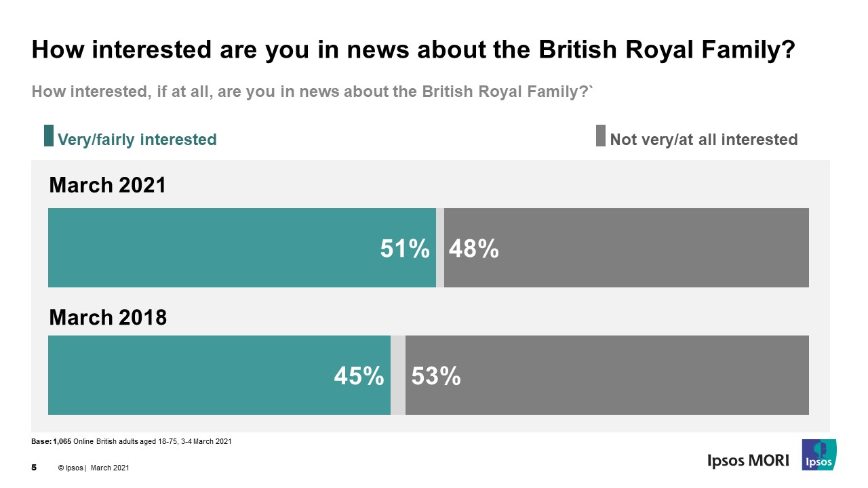The width and height of the screenshot is (868, 488).
Task: Click the Ipsos MORI wordmark
Action: pos(748,461)
